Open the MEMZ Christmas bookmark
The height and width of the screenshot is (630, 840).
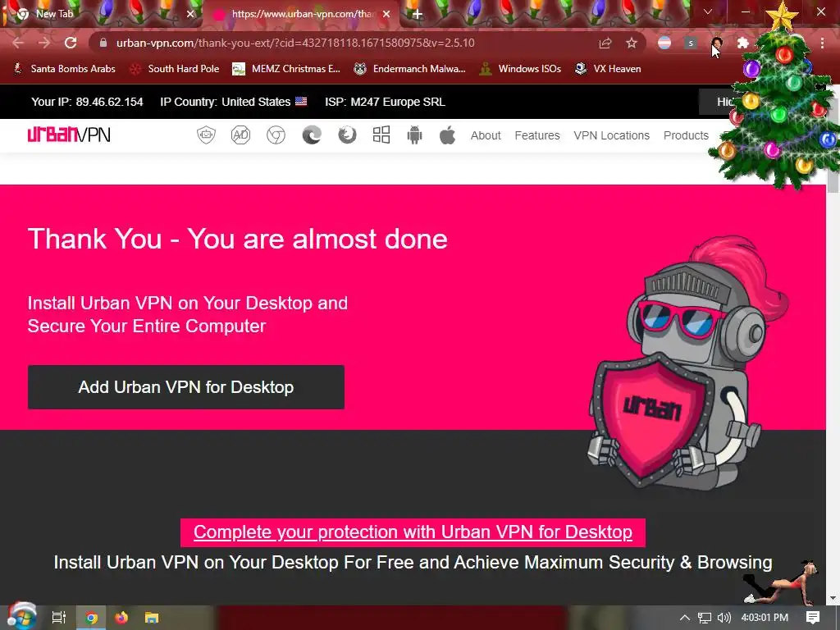pos(286,69)
